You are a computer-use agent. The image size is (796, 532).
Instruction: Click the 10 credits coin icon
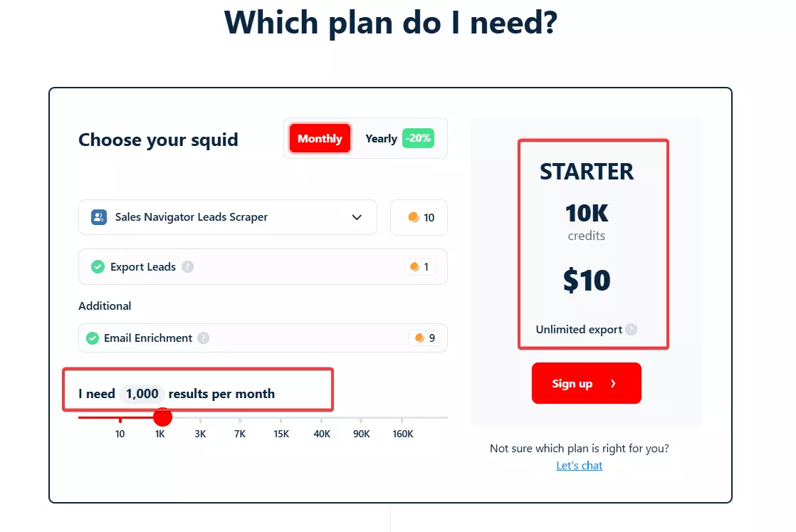[414, 217]
